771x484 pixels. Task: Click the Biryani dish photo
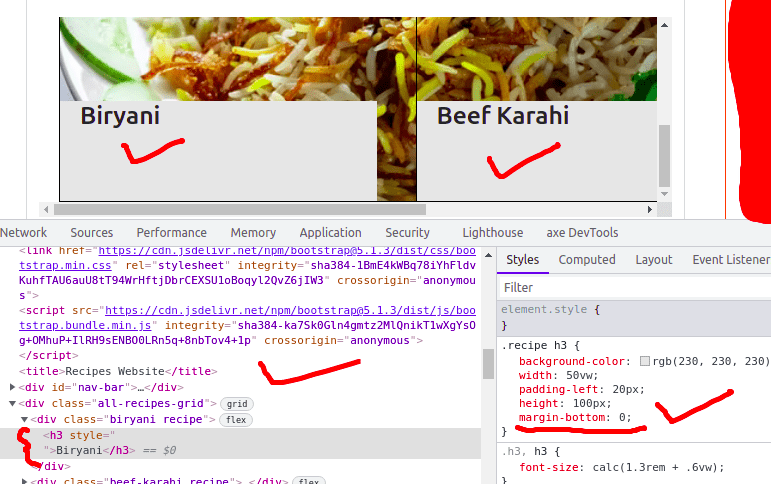[x=237, y=59]
